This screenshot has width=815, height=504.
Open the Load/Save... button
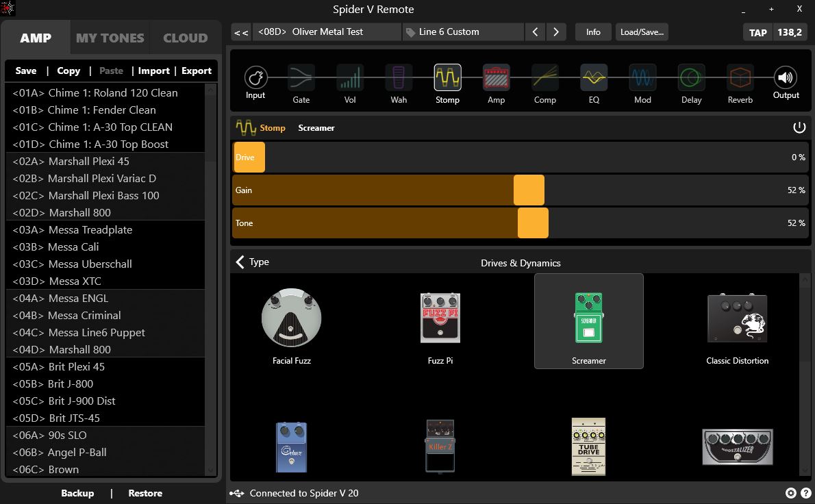pyautogui.click(x=642, y=32)
